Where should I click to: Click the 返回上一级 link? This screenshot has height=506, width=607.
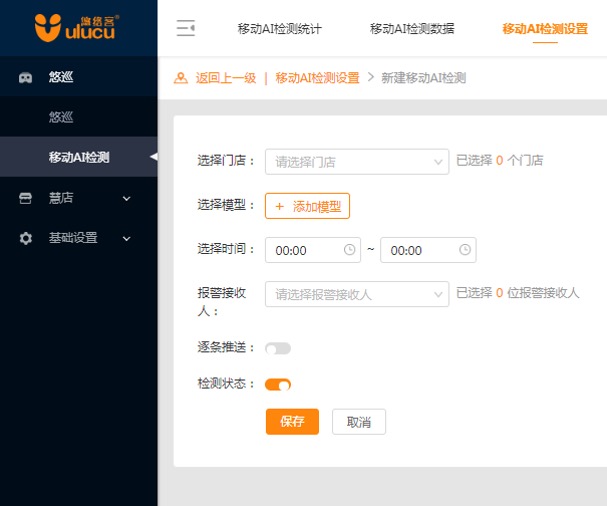226,78
